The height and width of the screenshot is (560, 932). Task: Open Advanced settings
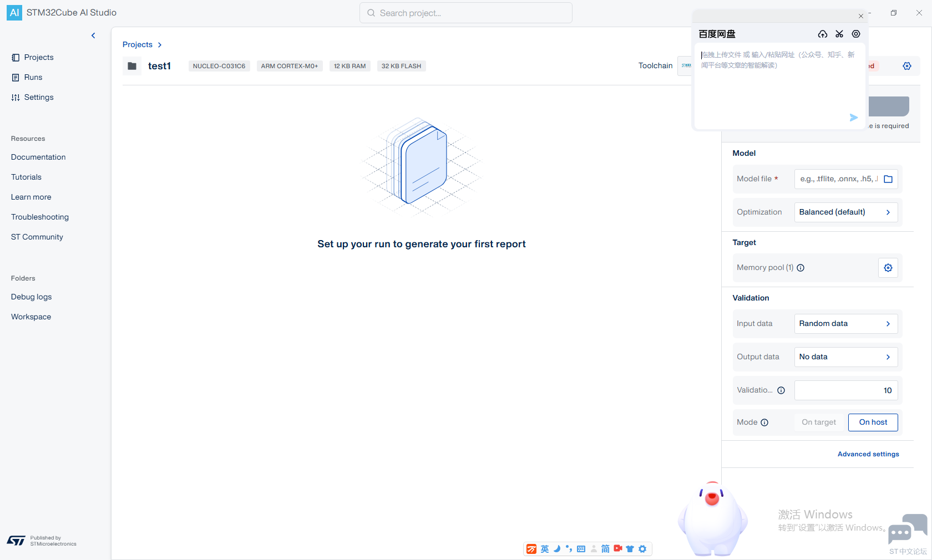click(868, 454)
